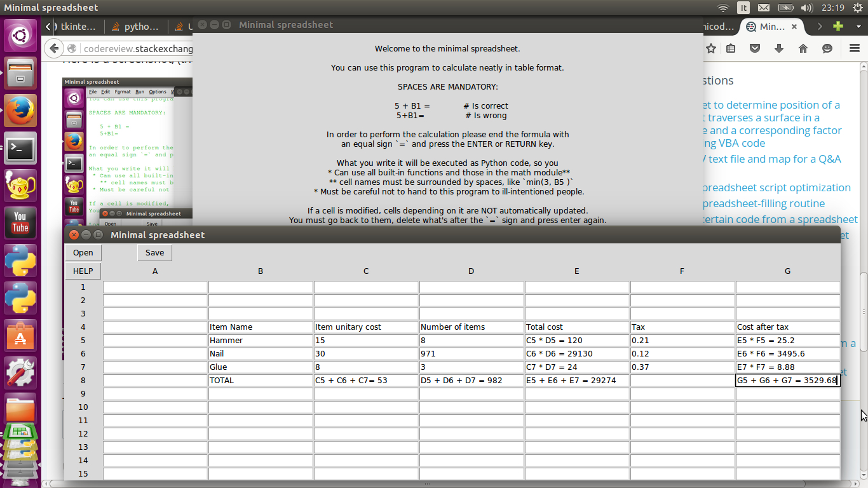Bookmark this page with the star icon

click(711, 48)
